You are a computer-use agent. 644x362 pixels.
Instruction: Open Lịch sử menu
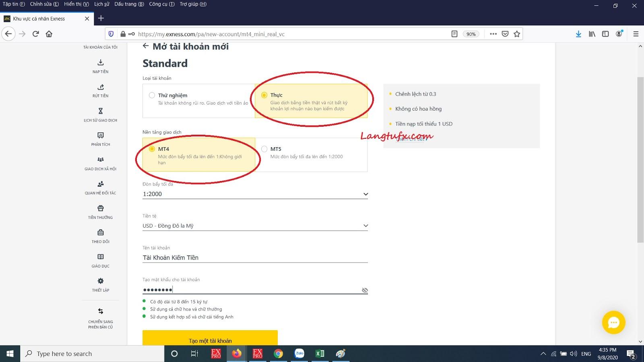pyautogui.click(x=102, y=4)
